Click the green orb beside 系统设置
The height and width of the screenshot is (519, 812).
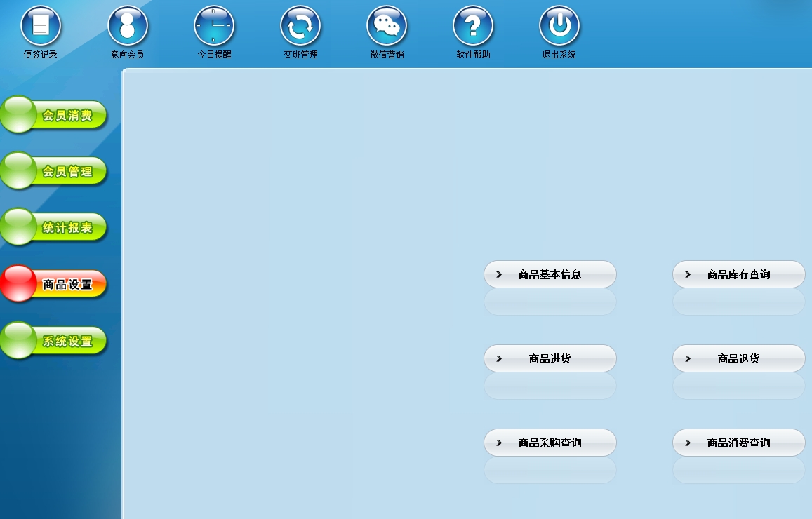pos(18,339)
